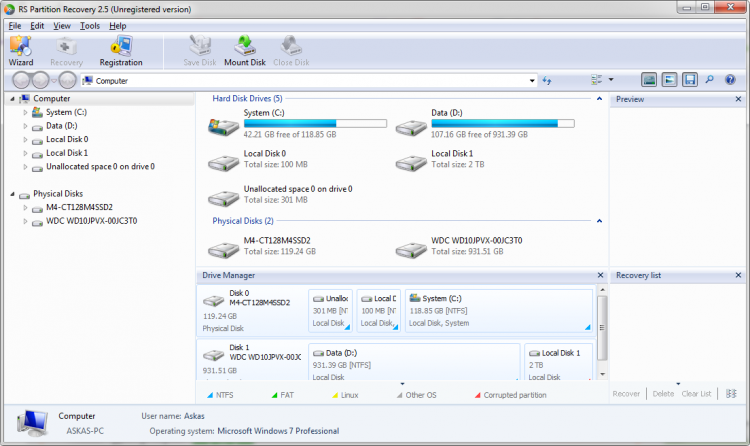The width and height of the screenshot is (750, 446).
Task: Click the Recover button in Recovery list
Action: [x=626, y=394]
